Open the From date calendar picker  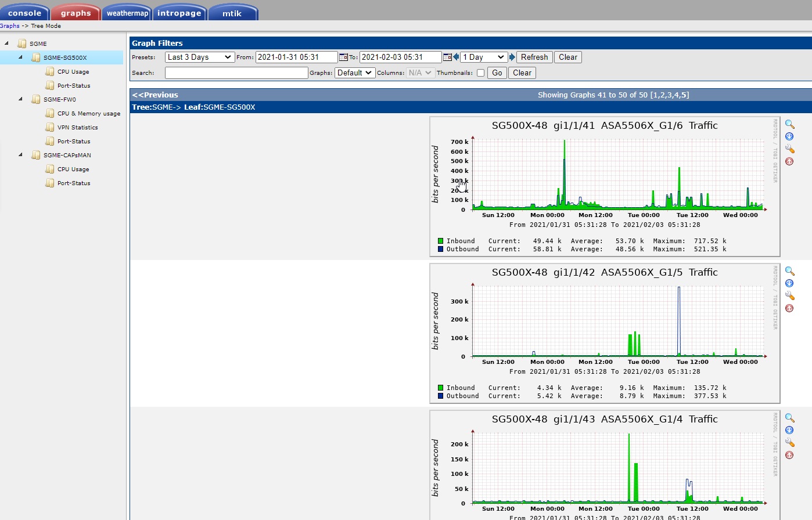click(343, 57)
